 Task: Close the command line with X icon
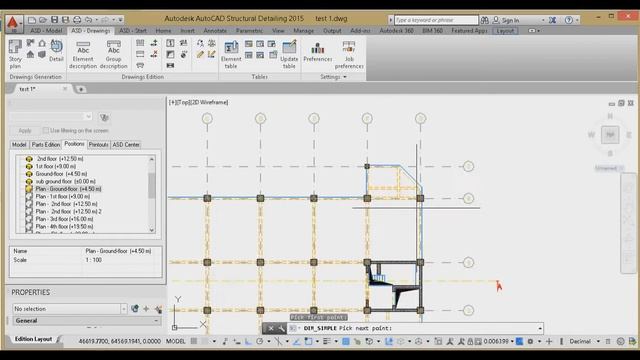(x=271, y=328)
